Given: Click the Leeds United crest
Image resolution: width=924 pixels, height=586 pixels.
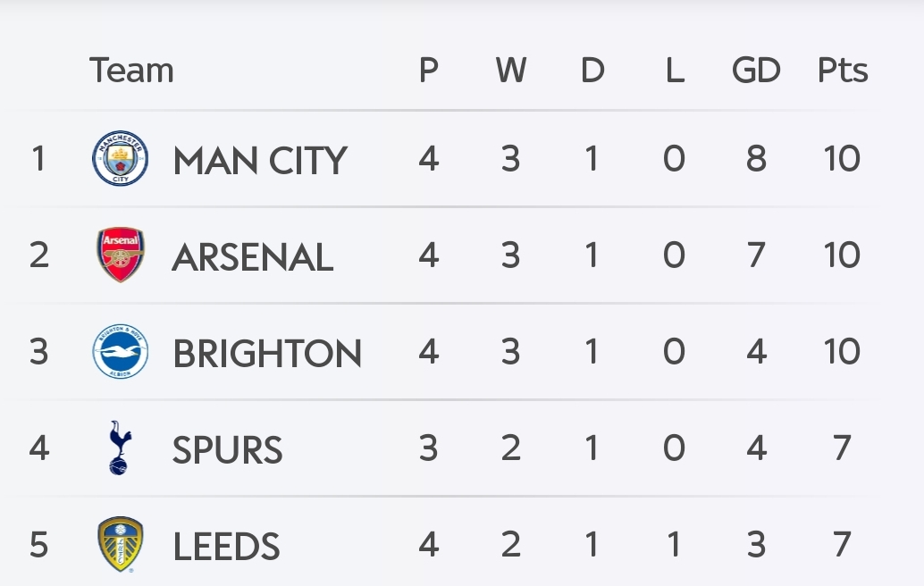Looking at the screenshot, I should pos(121,544).
